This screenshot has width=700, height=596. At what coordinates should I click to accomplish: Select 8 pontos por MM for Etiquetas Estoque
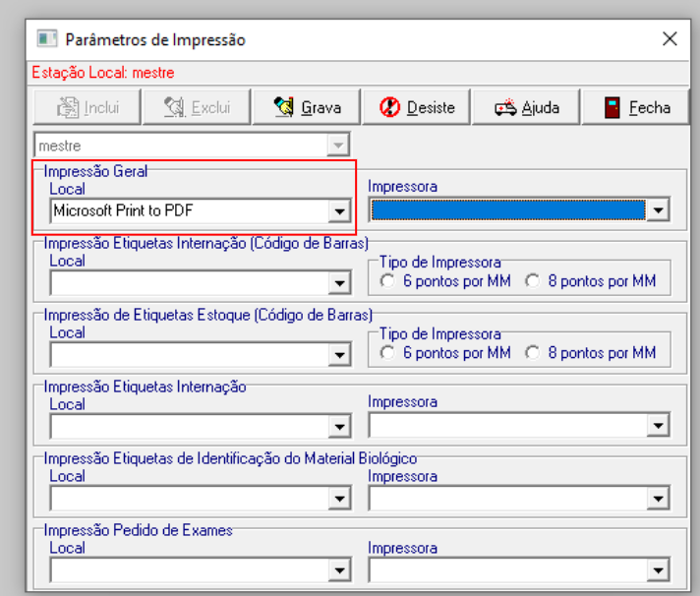(x=591, y=353)
